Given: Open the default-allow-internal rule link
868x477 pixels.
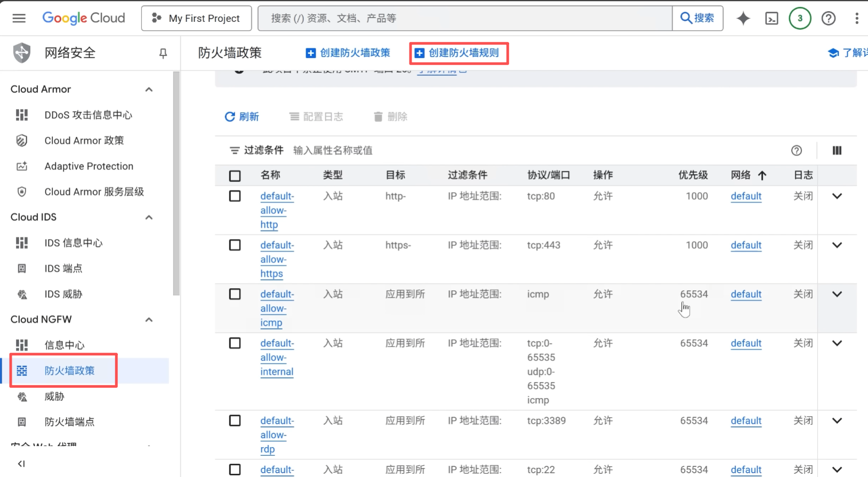Looking at the screenshot, I should coord(277,357).
